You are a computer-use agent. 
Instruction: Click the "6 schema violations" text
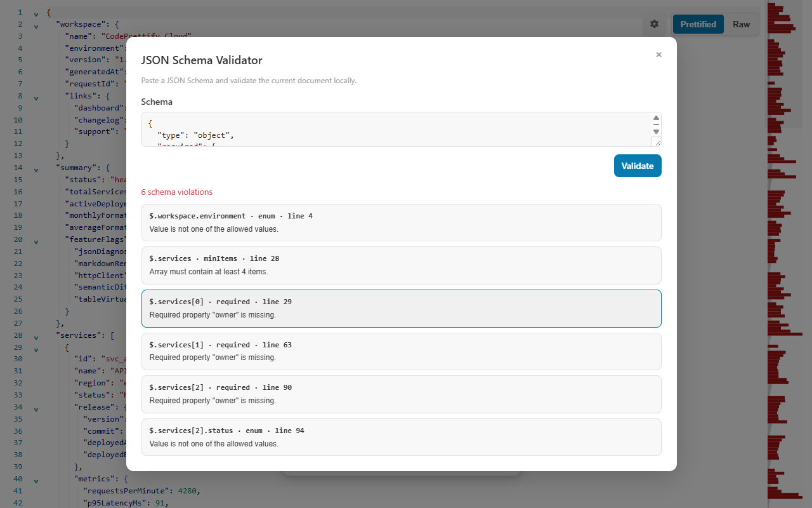pos(177,192)
